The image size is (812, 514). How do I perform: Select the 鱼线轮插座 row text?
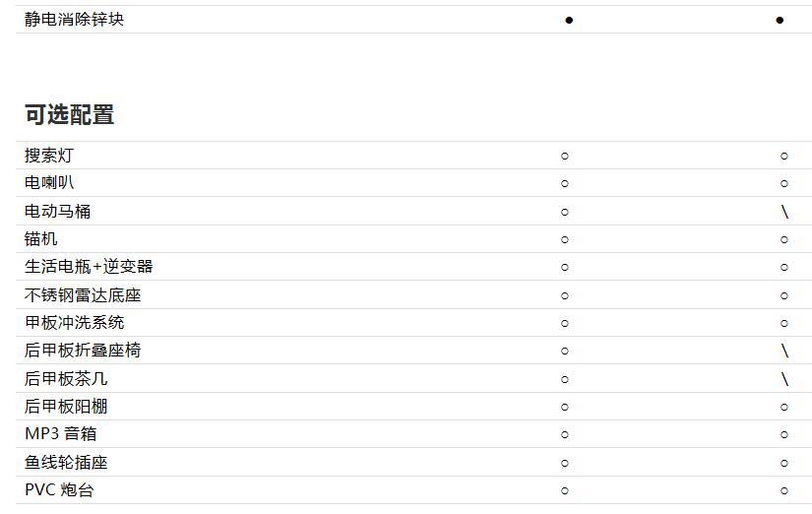click(66, 463)
